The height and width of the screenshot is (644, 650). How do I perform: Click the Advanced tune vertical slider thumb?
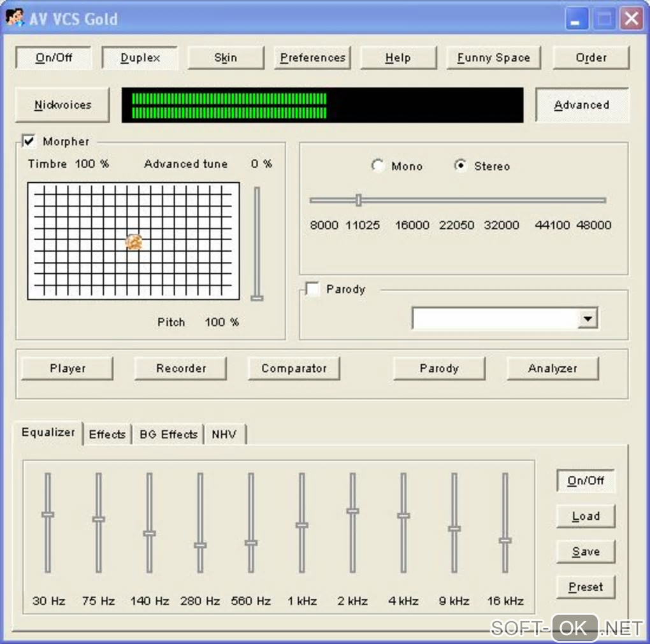coord(257,298)
